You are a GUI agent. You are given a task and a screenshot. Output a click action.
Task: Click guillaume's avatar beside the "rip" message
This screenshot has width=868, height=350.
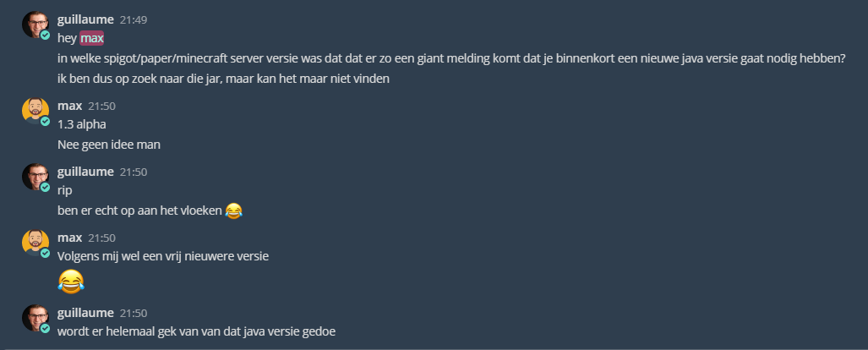(34, 177)
